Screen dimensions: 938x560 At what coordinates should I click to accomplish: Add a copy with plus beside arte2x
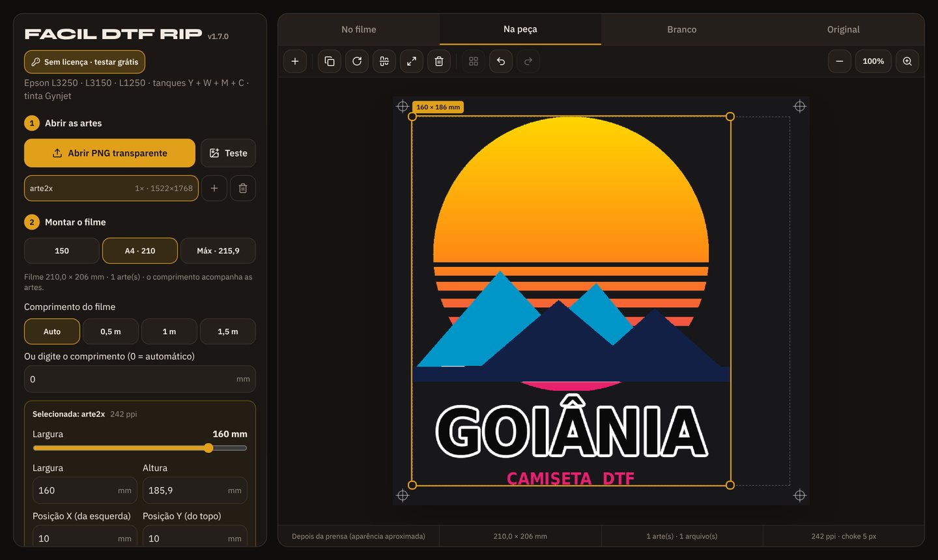214,188
